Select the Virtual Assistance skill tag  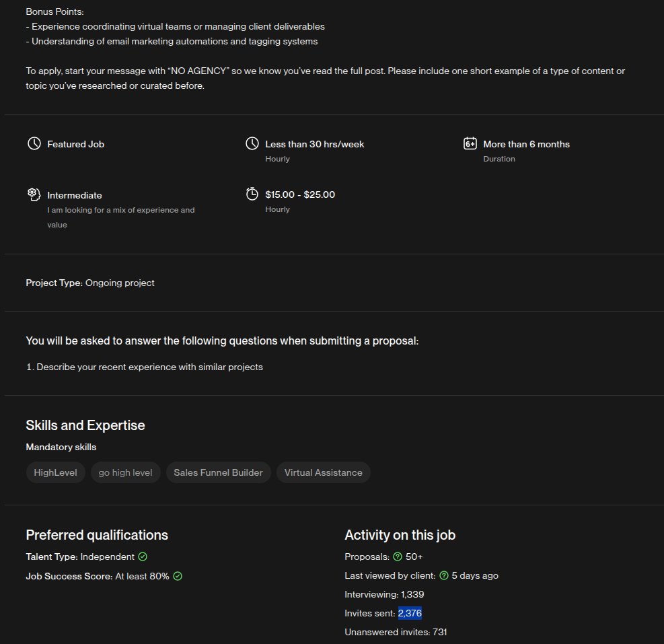click(323, 472)
